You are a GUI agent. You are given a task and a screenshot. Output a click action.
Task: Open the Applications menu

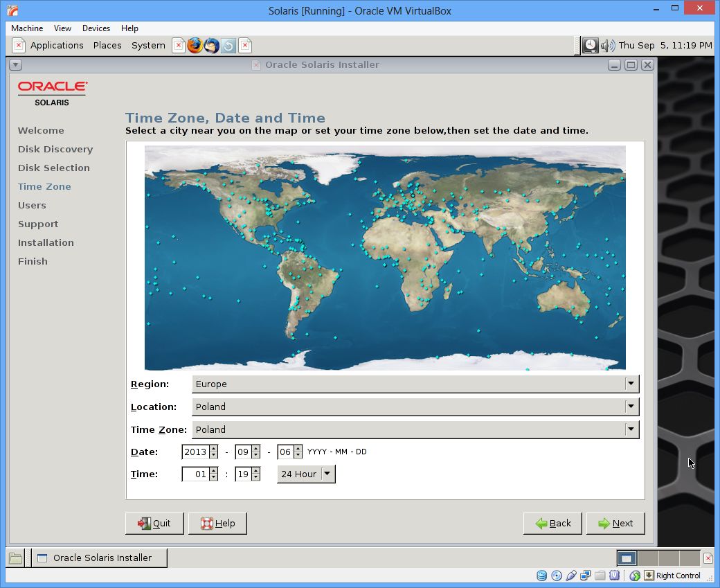point(57,46)
